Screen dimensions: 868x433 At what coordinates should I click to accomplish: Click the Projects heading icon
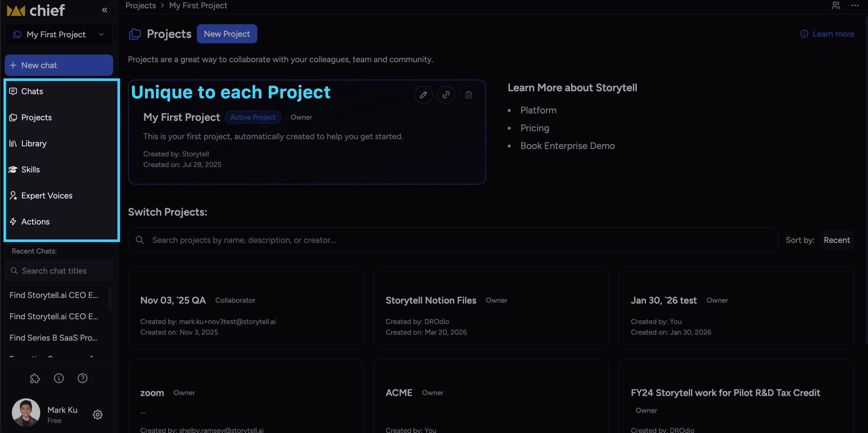(135, 34)
